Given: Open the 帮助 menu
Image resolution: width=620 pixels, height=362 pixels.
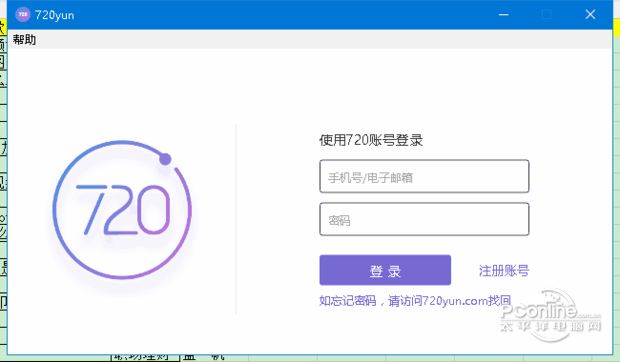Looking at the screenshot, I should coord(24,40).
